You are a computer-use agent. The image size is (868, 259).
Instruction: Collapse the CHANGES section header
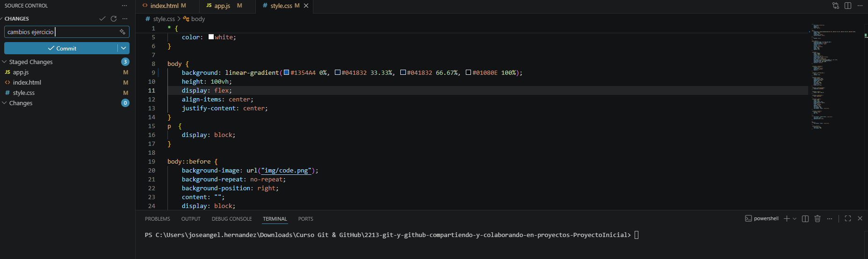(17, 19)
